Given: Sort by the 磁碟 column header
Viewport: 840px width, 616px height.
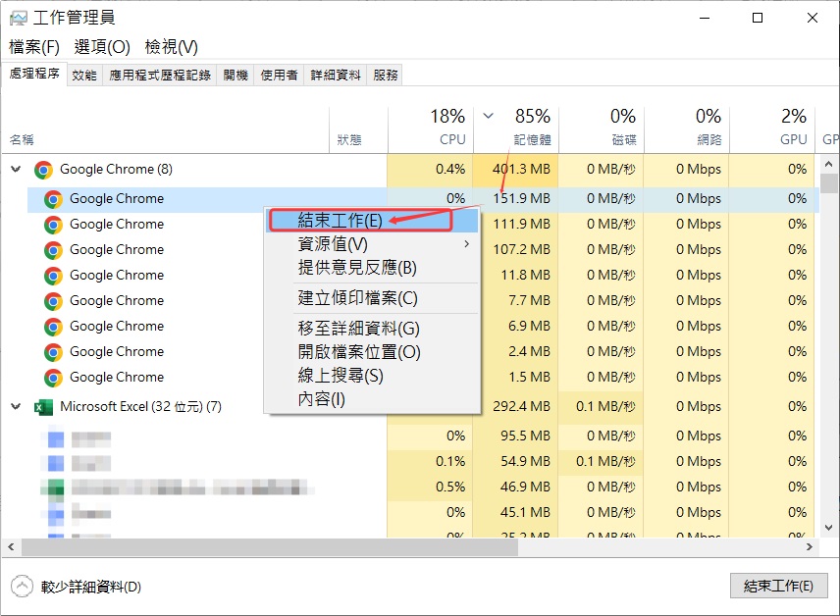Looking at the screenshot, I should pos(602,129).
